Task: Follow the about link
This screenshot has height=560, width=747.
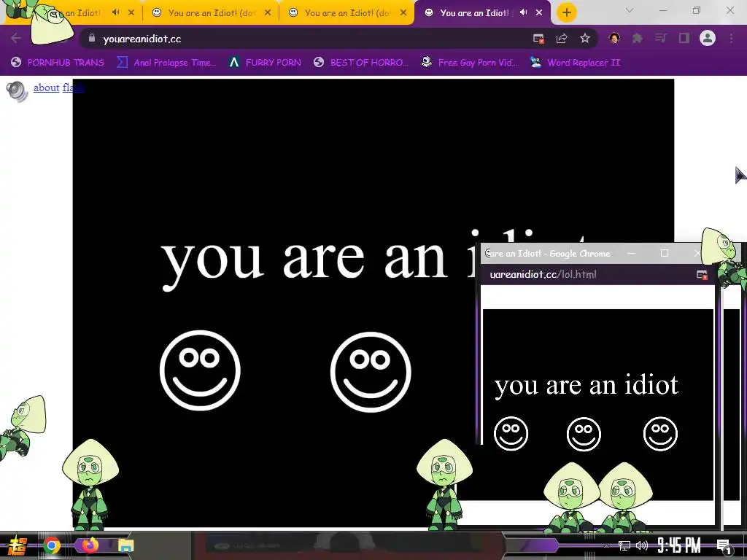Action: [x=46, y=87]
